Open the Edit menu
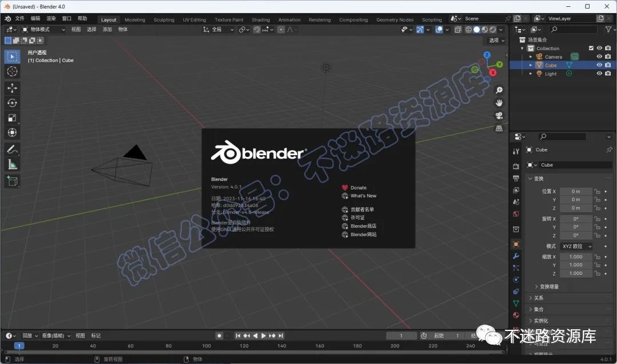 pyautogui.click(x=35, y=18)
